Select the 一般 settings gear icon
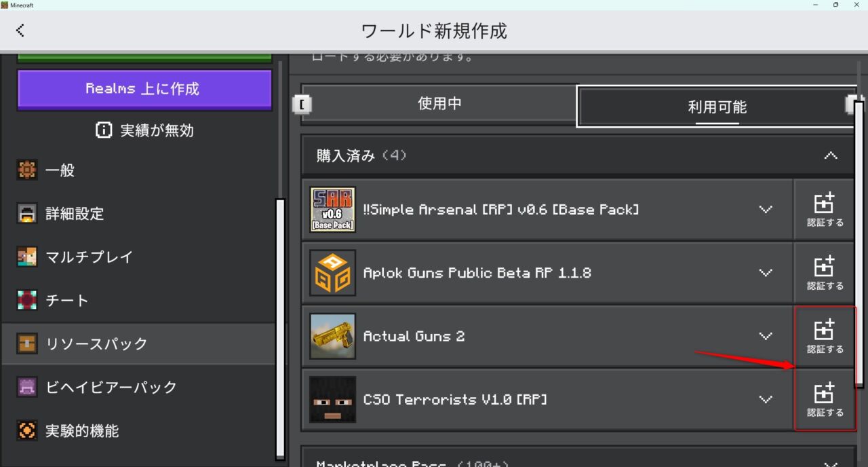The height and width of the screenshot is (467, 868). (x=26, y=170)
